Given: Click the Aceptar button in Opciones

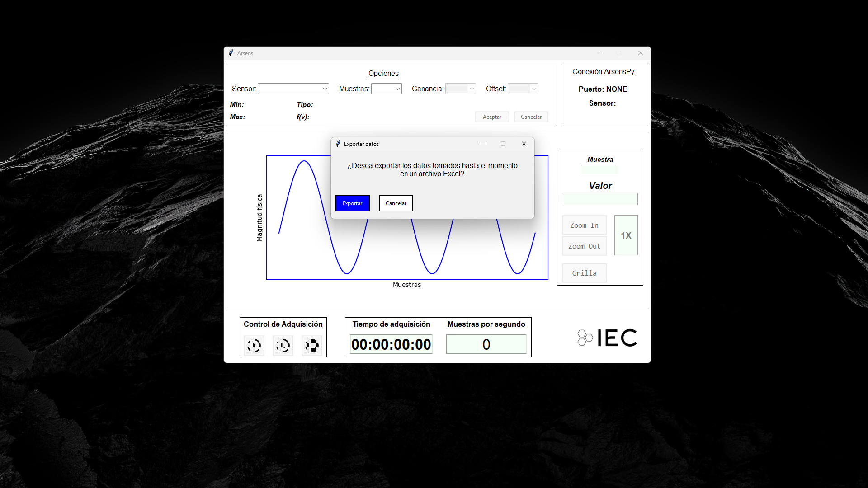Looking at the screenshot, I should pos(492,117).
